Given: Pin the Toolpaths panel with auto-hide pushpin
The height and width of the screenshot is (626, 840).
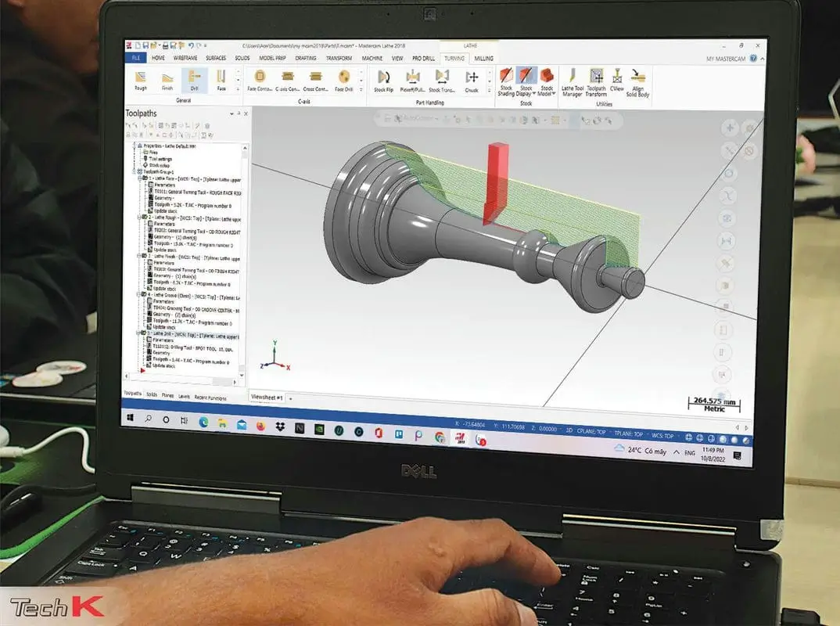Looking at the screenshot, I should [239, 113].
